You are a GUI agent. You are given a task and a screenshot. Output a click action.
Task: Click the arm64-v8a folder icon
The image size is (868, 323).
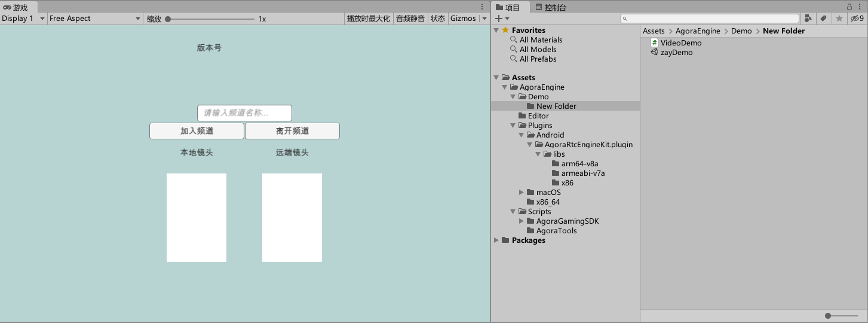(556, 163)
